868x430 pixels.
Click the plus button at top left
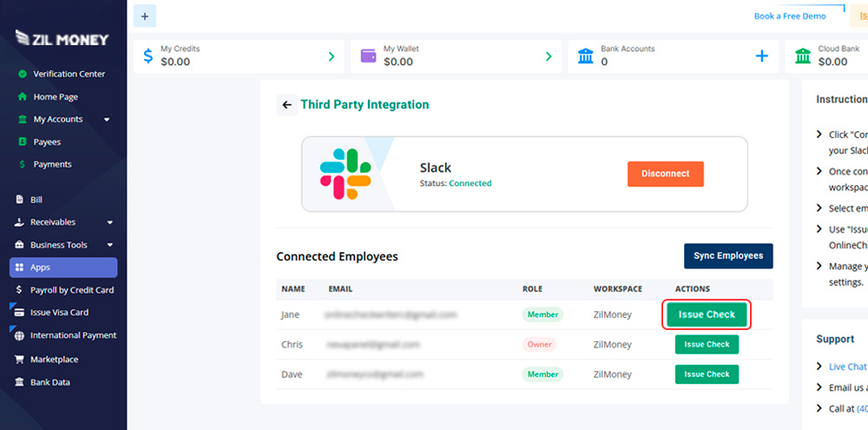[144, 16]
